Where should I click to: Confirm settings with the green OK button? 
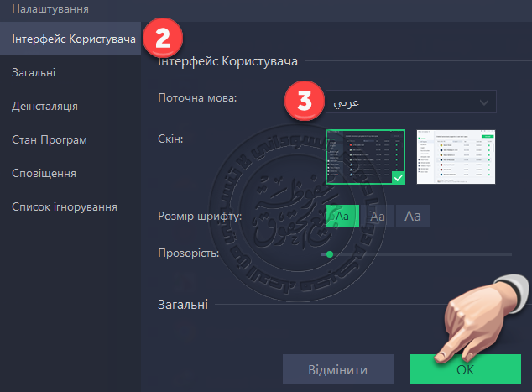point(464,369)
